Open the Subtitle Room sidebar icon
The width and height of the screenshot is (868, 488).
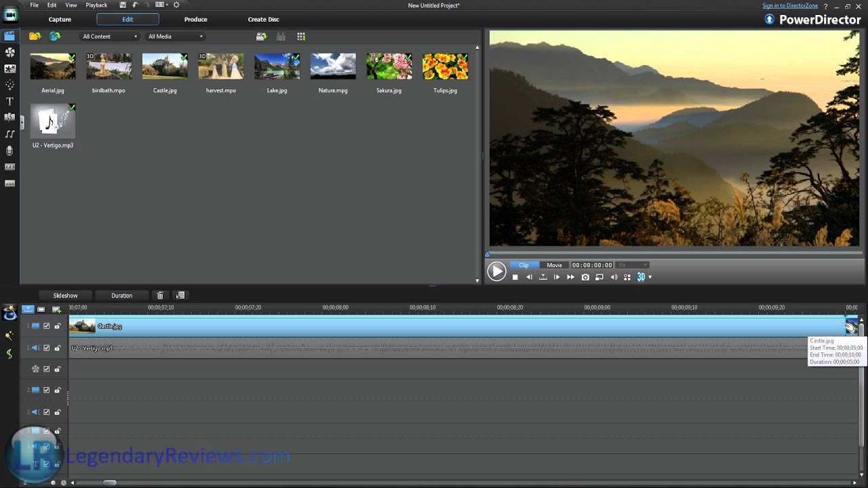click(x=9, y=183)
